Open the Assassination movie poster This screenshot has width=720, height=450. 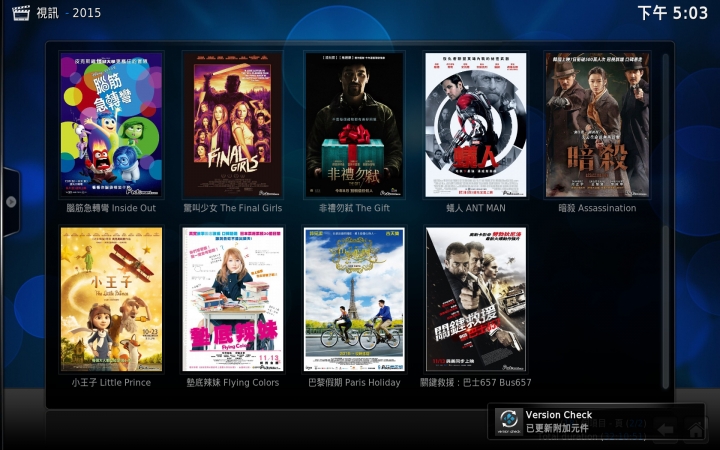click(x=597, y=124)
